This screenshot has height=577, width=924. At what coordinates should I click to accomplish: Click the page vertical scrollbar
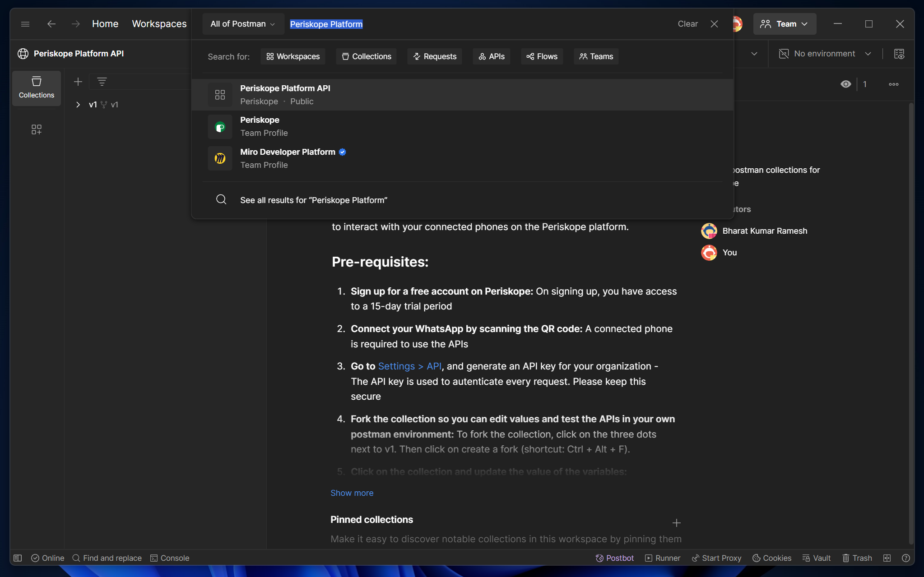pyautogui.click(x=911, y=323)
